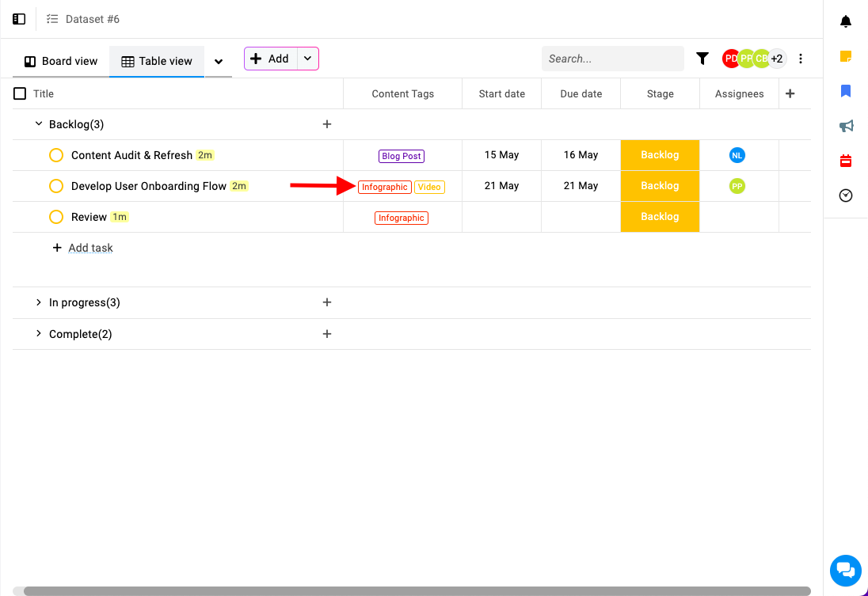Open the Review task title

89,217
